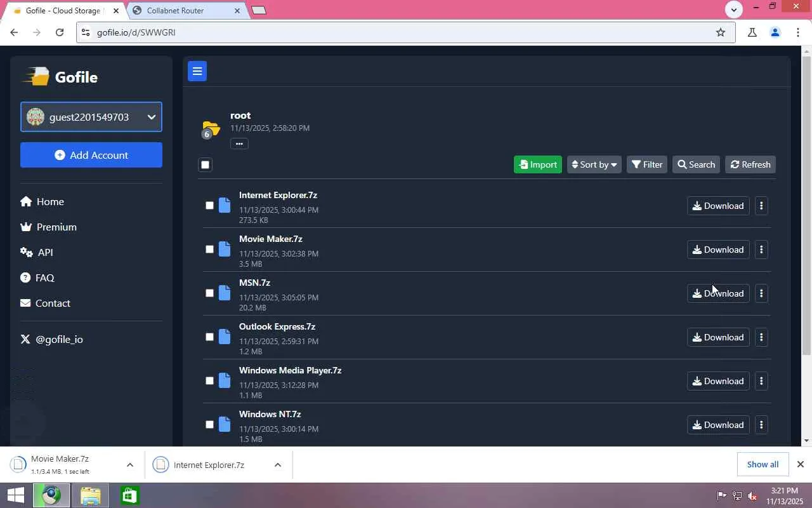Viewport: 812px width, 508px height.
Task: Open the browser three-dot menu
Action: pos(798,32)
